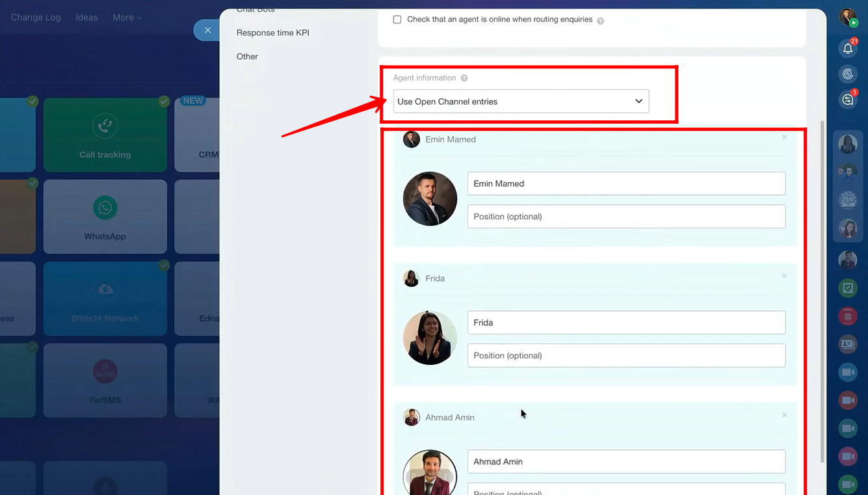Image resolution: width=868 pixels, height=495 pixels.
Task: Open user profile avatar menu
Action: point(847,18)
